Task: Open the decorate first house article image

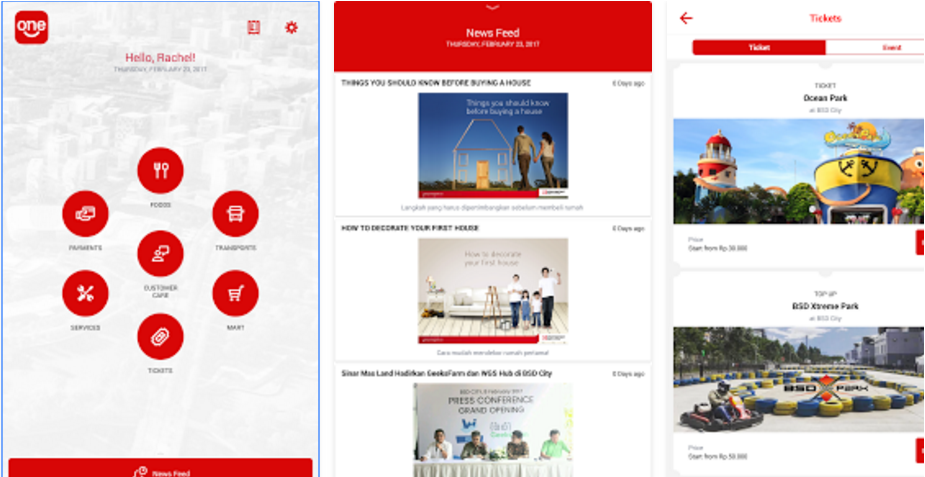Action: click(x=493, y=291)
